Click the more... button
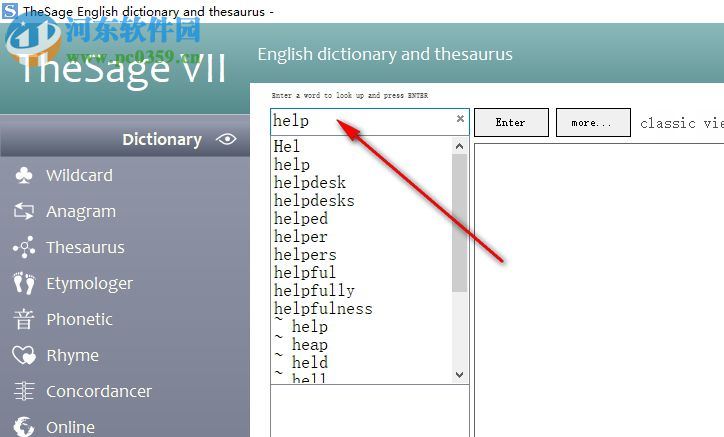 click(x=593, y=122)
